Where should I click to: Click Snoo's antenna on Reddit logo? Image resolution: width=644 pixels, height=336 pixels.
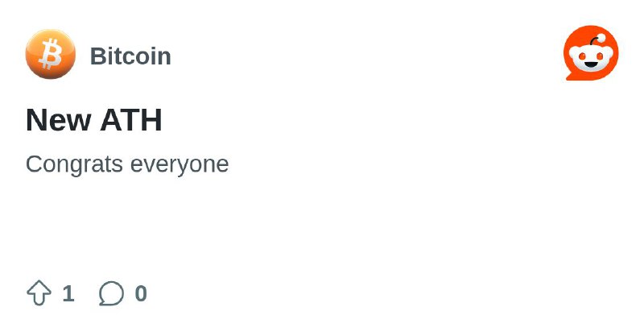pyautogui.click(x=598, y=40)
